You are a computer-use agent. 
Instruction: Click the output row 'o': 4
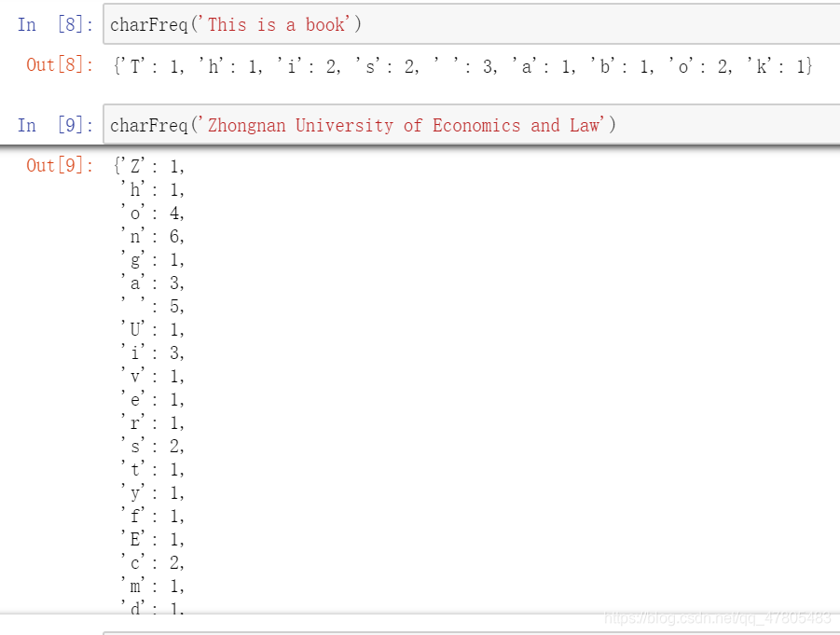tap(152, 214)
